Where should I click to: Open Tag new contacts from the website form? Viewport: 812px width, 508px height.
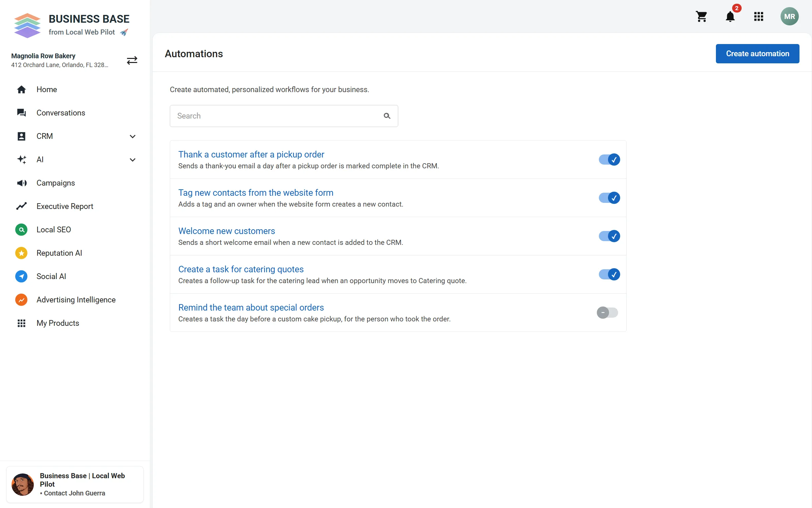[x=256, y=193]
